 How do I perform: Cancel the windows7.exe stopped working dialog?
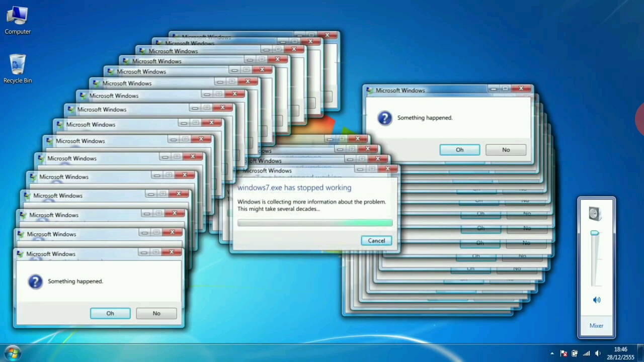coord(376,240)
